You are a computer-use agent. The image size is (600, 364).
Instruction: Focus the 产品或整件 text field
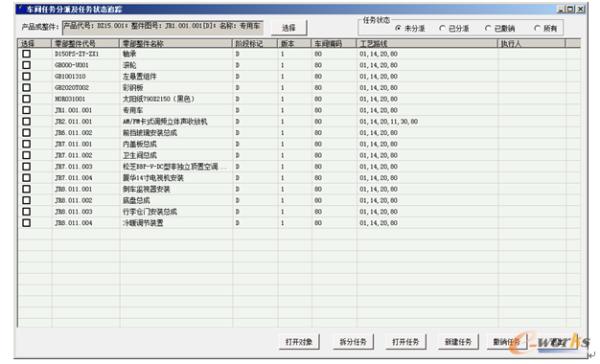163,28
